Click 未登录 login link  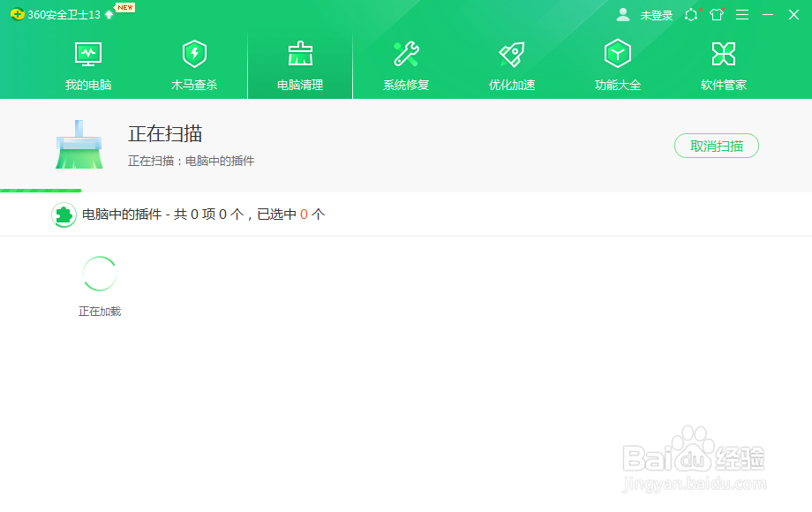click(x=656, y=16)
